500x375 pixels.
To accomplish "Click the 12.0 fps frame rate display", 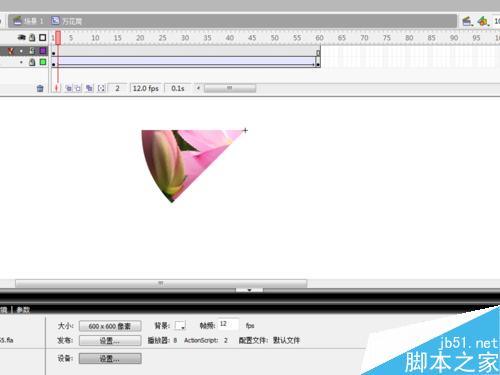I will (146, 88).
